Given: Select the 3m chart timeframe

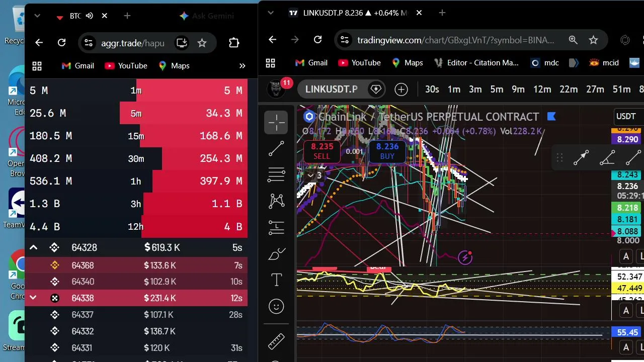Looking at the screenshot, I should pyautogui.click(x=475, y=89).
